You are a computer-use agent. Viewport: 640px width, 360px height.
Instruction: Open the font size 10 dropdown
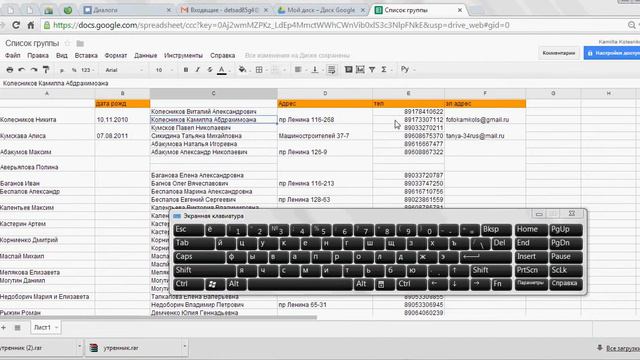[x=164, y=70]
